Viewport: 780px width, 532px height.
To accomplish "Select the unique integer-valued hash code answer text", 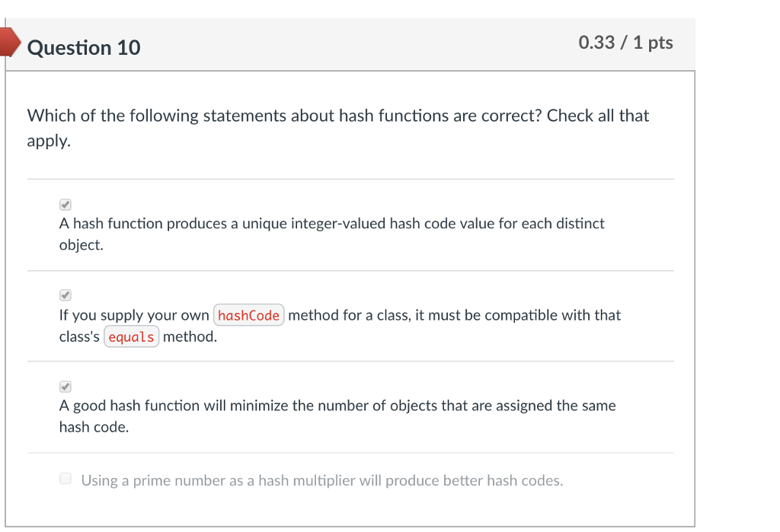I will 331,234.
